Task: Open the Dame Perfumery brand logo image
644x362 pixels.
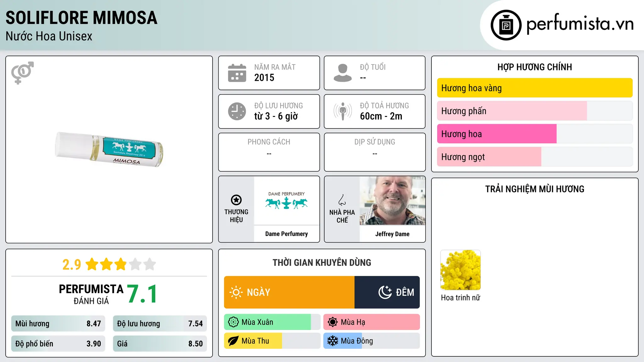Action: point(286,200)
